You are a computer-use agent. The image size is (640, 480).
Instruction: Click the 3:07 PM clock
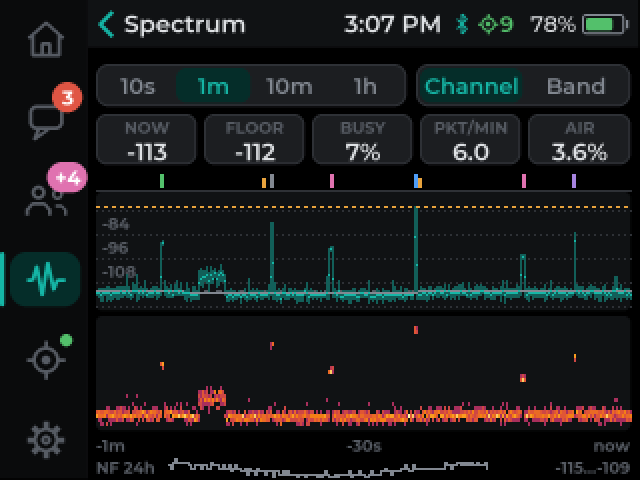point(392,24)
